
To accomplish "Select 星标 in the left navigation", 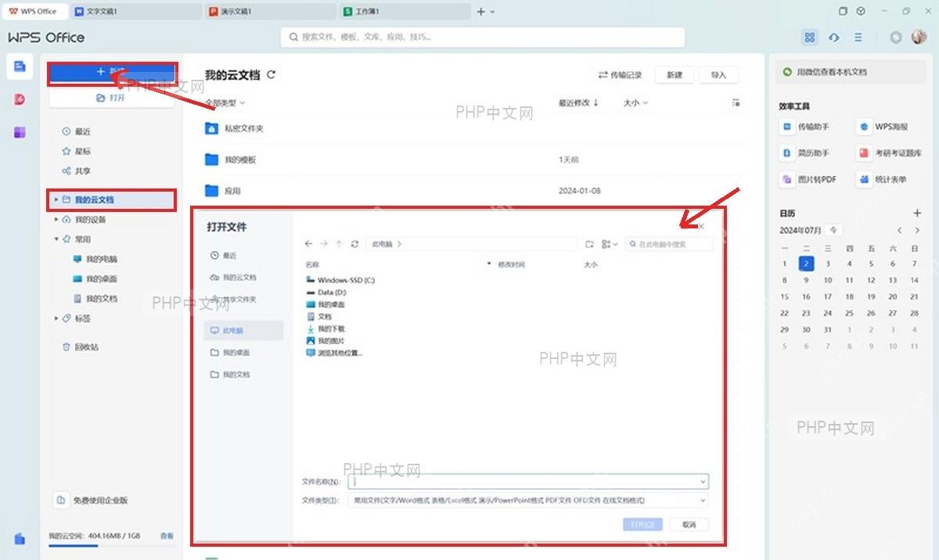I will point(76,151).
